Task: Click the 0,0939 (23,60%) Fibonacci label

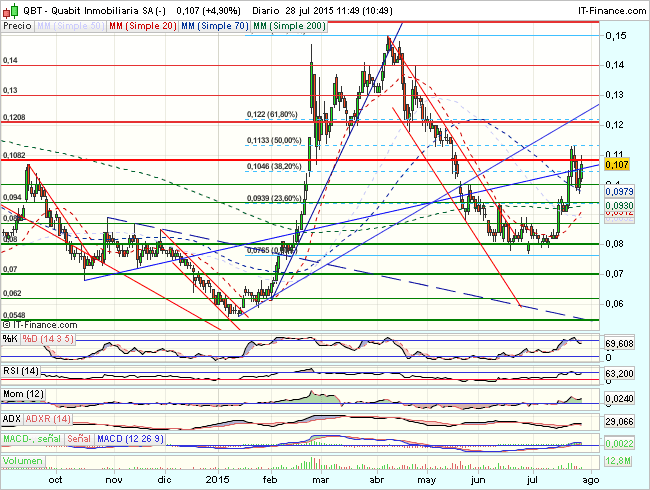Action: [x=274, y=199]
